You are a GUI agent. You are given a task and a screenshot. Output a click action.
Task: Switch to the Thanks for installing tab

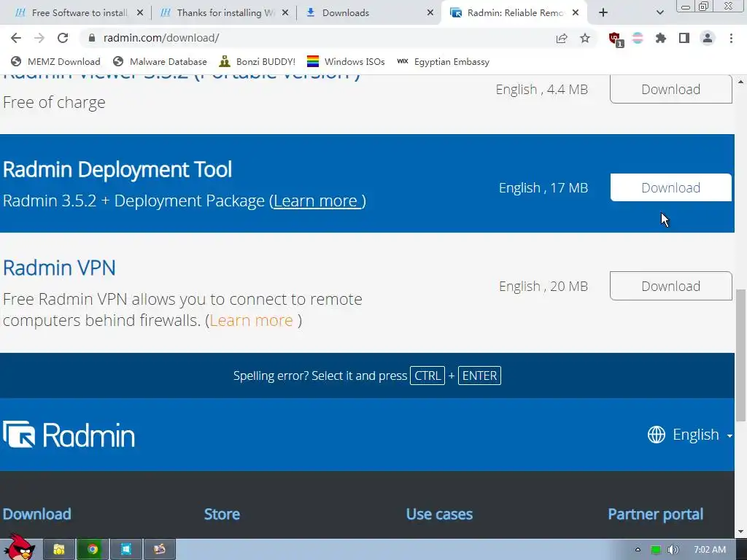tap(224, 13)
